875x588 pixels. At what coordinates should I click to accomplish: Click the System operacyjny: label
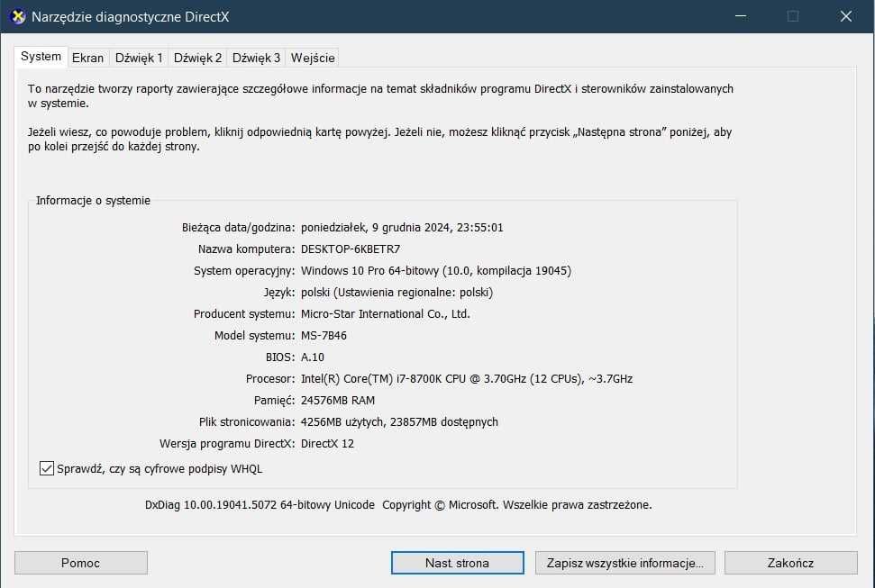click(244, 271)
